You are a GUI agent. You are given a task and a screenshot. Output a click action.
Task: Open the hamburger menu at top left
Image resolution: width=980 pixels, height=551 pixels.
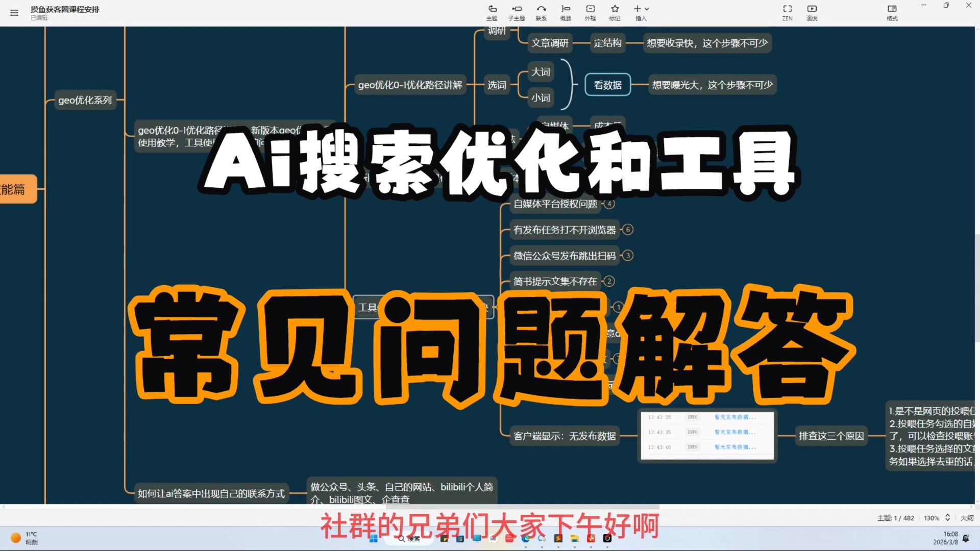click(x=14, y=13)
